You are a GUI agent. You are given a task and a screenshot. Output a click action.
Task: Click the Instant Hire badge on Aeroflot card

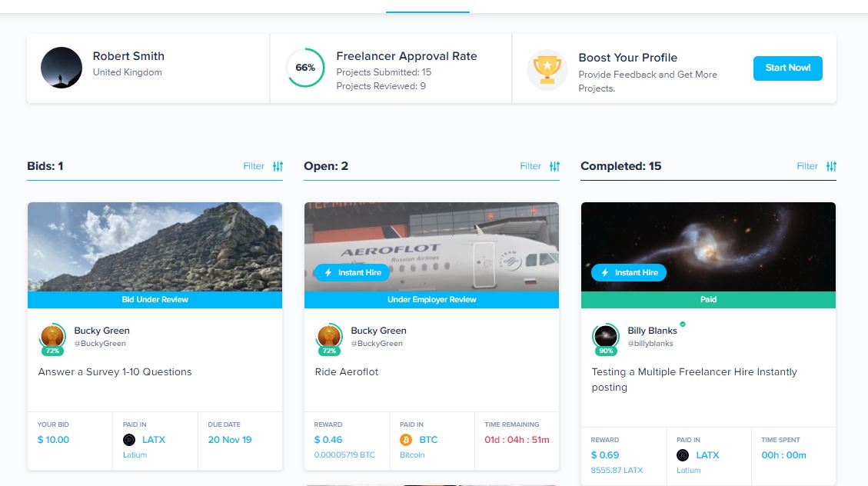click(x=352, y=272)
